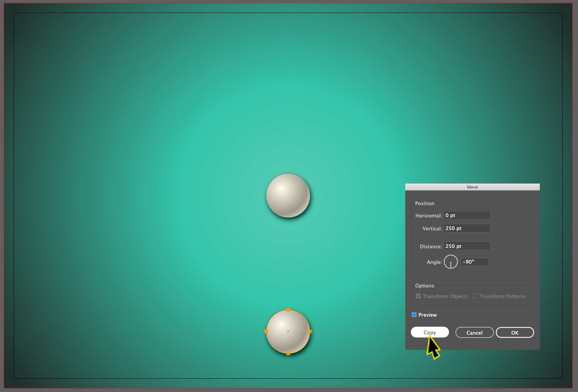This screenshot has width=578, height=392.
Task: Select the Horizontal position field
Action: pyautogui.click(x=466, y=215)
